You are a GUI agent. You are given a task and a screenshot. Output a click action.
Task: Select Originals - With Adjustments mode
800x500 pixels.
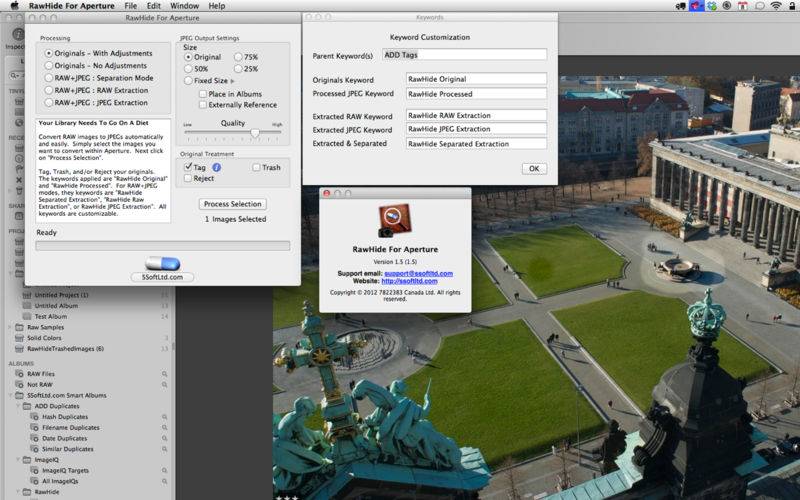pyautogui.click(x=49, y=53)
